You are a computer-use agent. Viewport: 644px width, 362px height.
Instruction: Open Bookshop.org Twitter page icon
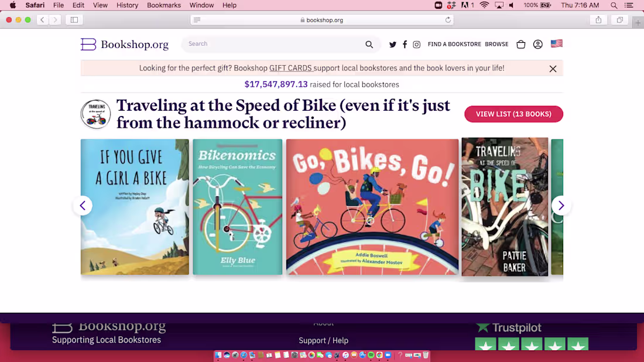393,45
